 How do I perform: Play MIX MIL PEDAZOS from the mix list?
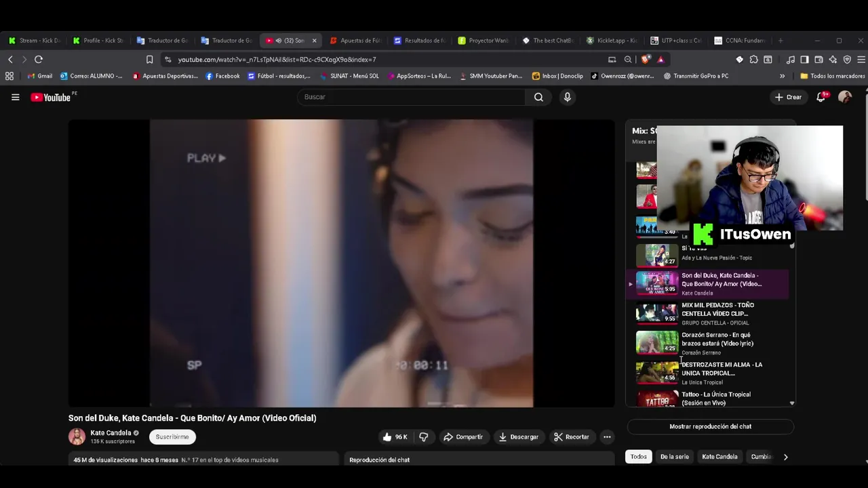coord(709,313)
